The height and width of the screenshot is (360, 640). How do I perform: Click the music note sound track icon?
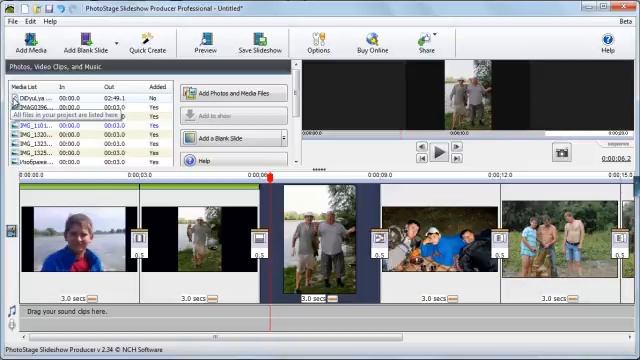pyautogui.click(x=12, y=311)
